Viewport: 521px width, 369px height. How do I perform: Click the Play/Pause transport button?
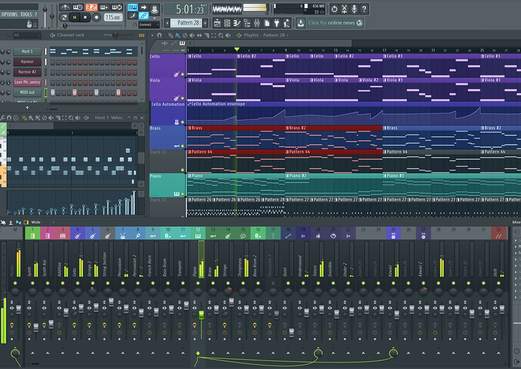(x=74, y=17)
